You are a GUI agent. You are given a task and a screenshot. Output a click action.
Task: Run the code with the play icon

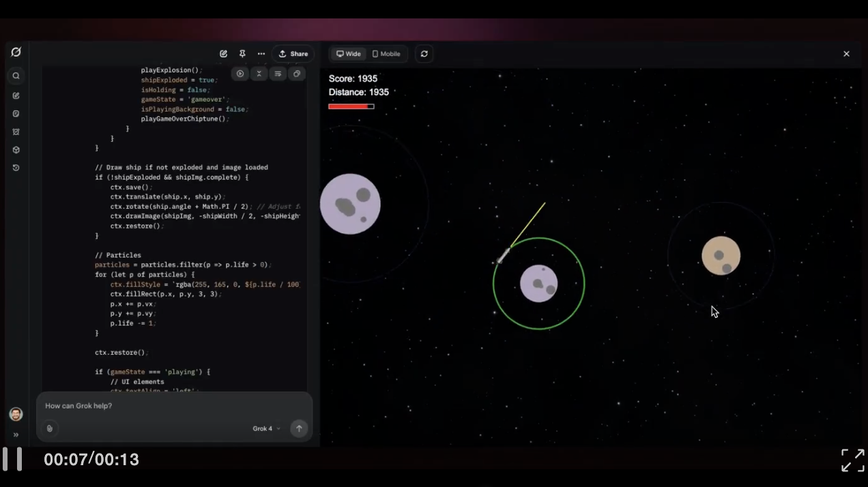pos(240,74)
